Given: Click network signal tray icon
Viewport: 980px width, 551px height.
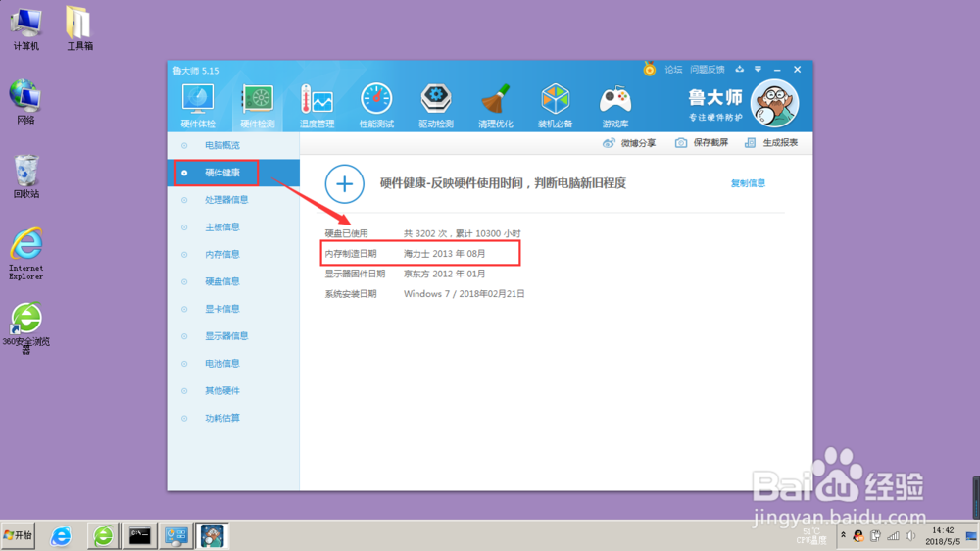Looking at the screenshot, I should (893, 536).
